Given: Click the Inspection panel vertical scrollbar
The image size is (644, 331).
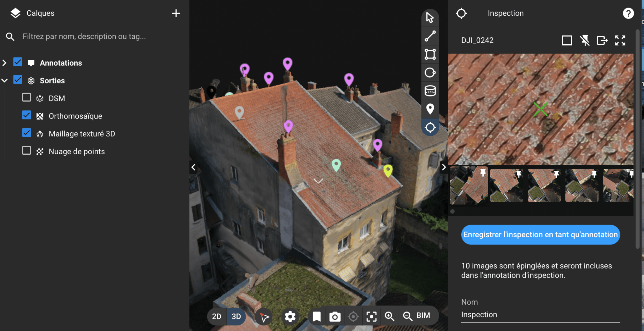Looking at the screenshot, I should [637, 139].
